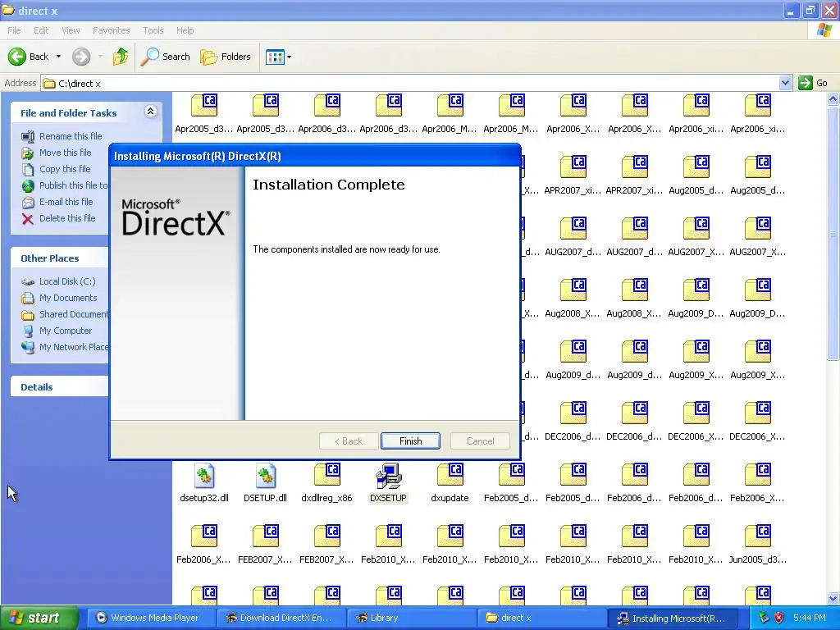Viewport: 840px width, 630px height.
Task: Select the first AUG2007_d... cabinet file
Action: pos(573,228)
